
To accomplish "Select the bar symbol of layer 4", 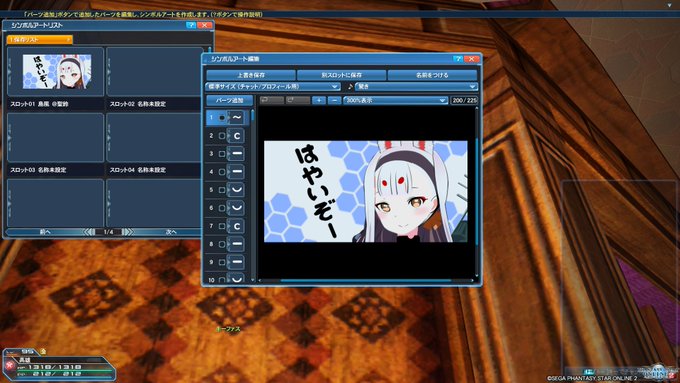I will coord(237,172).
